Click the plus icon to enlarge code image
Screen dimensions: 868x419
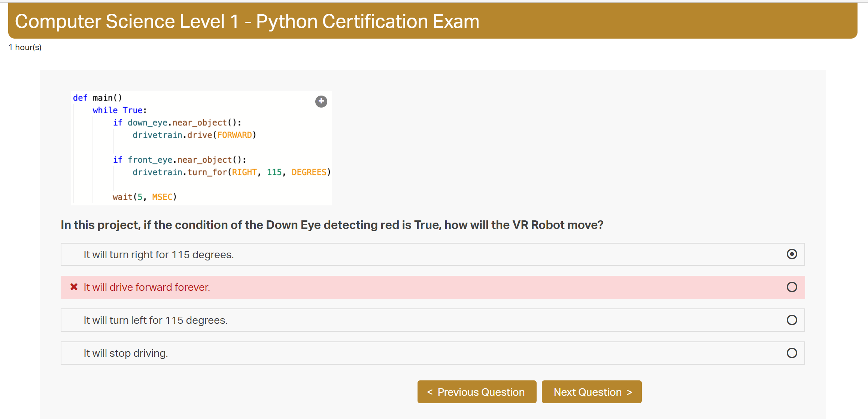pos(321,102)
